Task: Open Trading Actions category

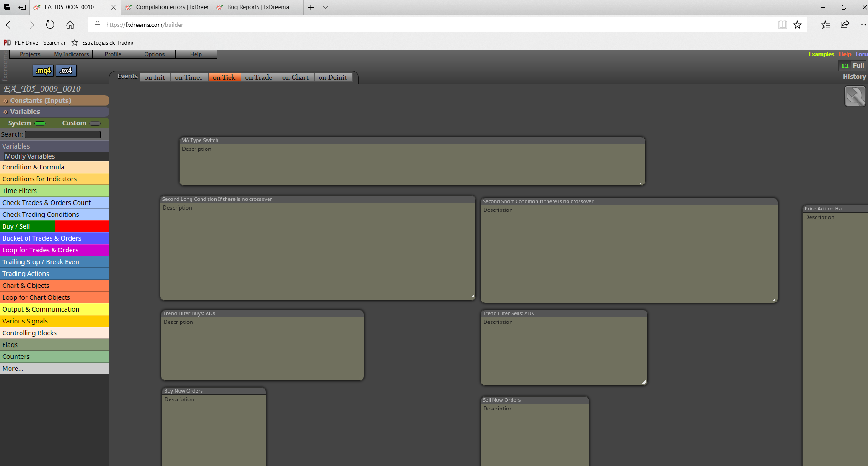Action: point(55,274)
